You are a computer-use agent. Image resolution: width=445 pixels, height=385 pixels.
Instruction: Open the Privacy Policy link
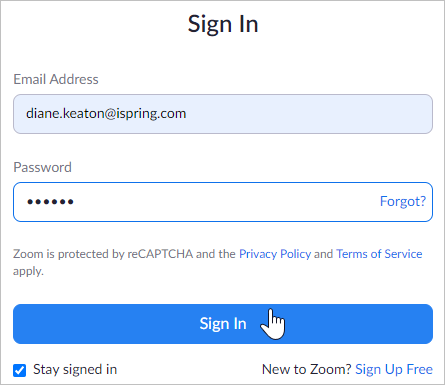275,254
